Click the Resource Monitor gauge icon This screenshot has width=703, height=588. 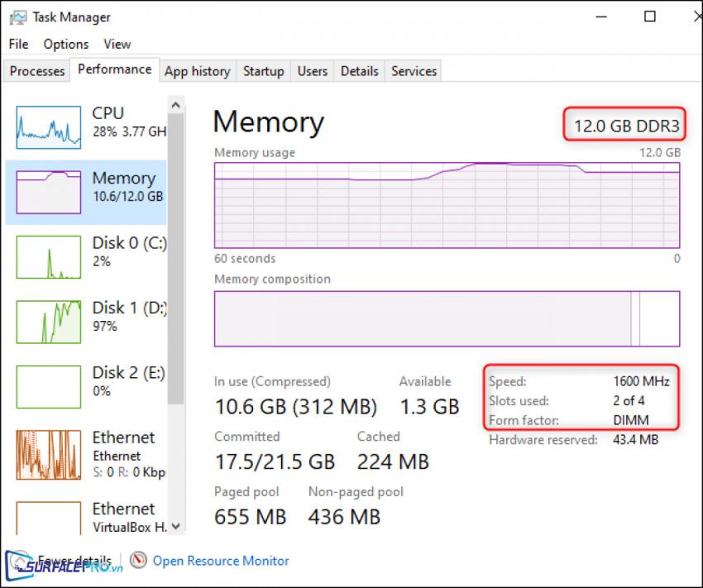tap(138, 561)
